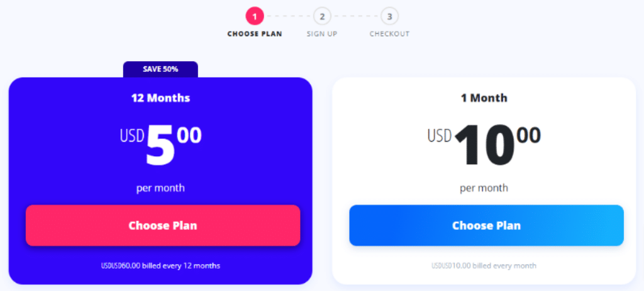
Task: Choose the 1 Month plan button
Action: [x=487, y=225]
